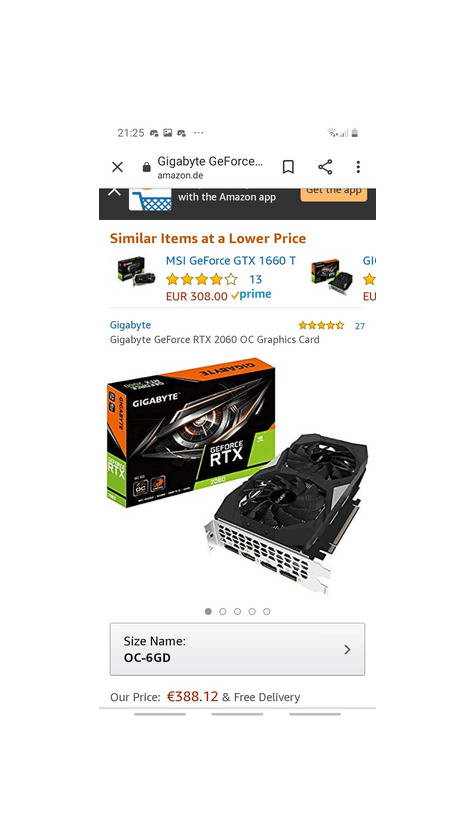View the 27 customer reviews
The image size is (475, 840).
360,326
